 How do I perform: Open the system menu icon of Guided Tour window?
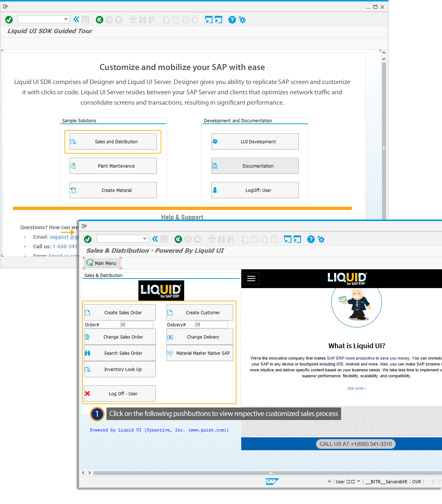(x=6, y=6)
